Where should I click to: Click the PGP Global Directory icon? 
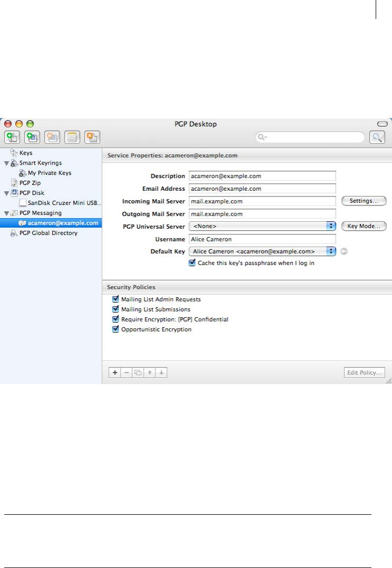tap(14, 233)
